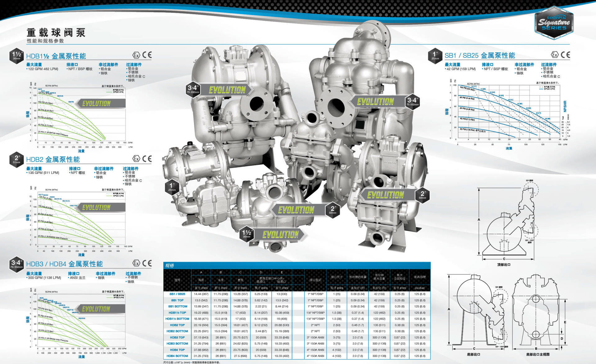The height and width of the screenshot is (364, 596).
Task: Click the HDB4 BOTTOM row label in the spec table
Action: click(177, 356)
